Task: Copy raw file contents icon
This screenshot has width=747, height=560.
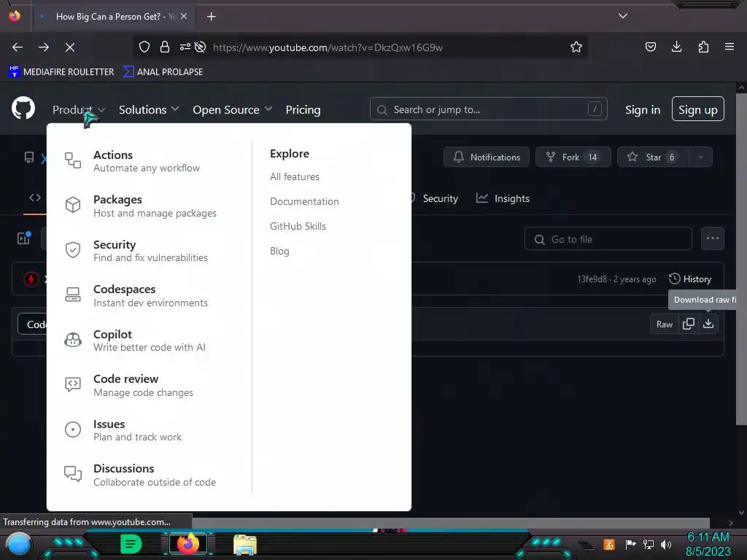Action: [689, 324]
